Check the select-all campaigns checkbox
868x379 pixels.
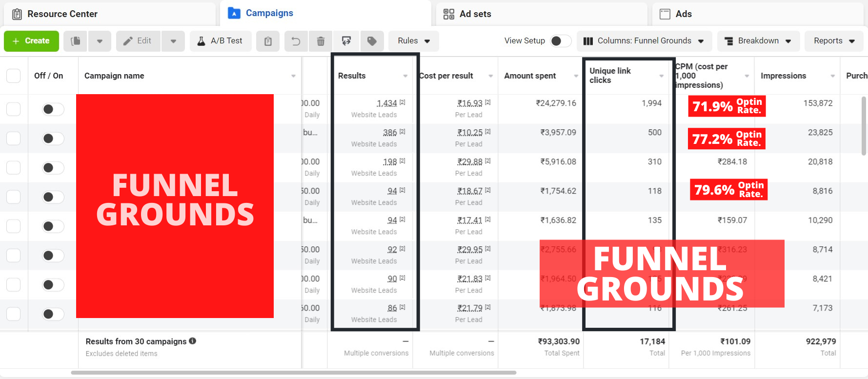click(14, 76)
